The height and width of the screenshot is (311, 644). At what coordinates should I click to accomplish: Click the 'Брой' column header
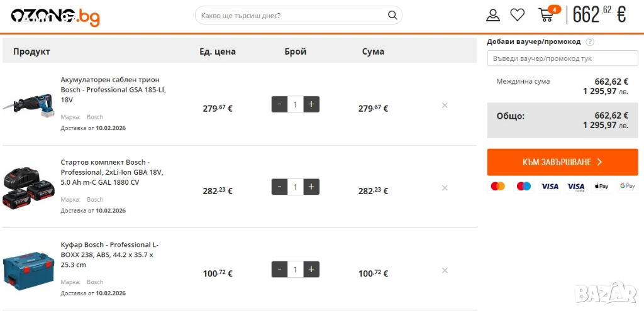tap(296, 52)
